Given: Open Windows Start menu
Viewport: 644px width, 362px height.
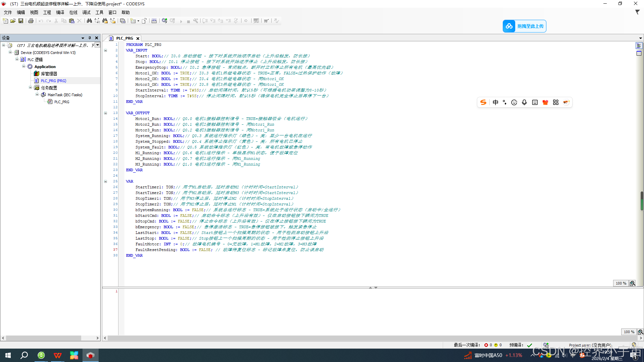Looking at the screenshot, I should [8, 355].
